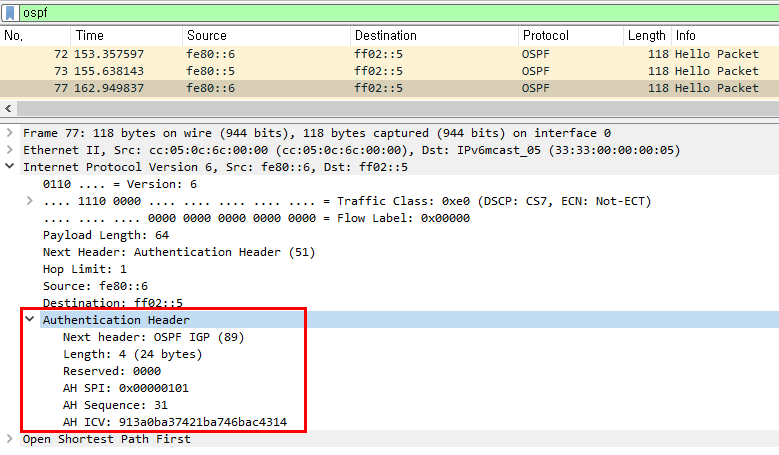Click the left arrow of the horizontal scrollbar
This screenshot has height=455, width=779.
point(8,108)
